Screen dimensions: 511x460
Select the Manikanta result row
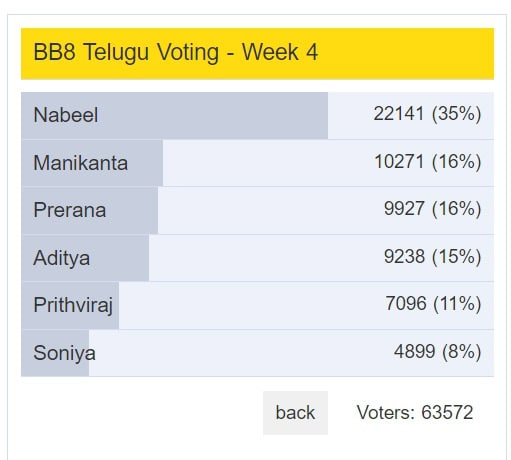(x=257, y=163)
